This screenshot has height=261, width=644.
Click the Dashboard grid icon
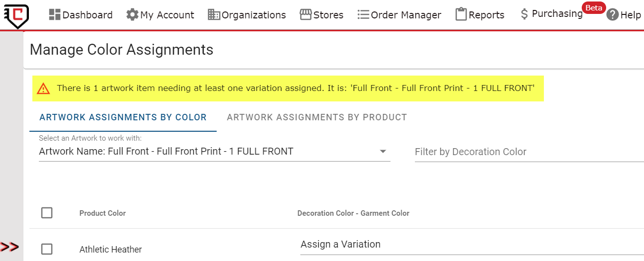pos(54,14)
